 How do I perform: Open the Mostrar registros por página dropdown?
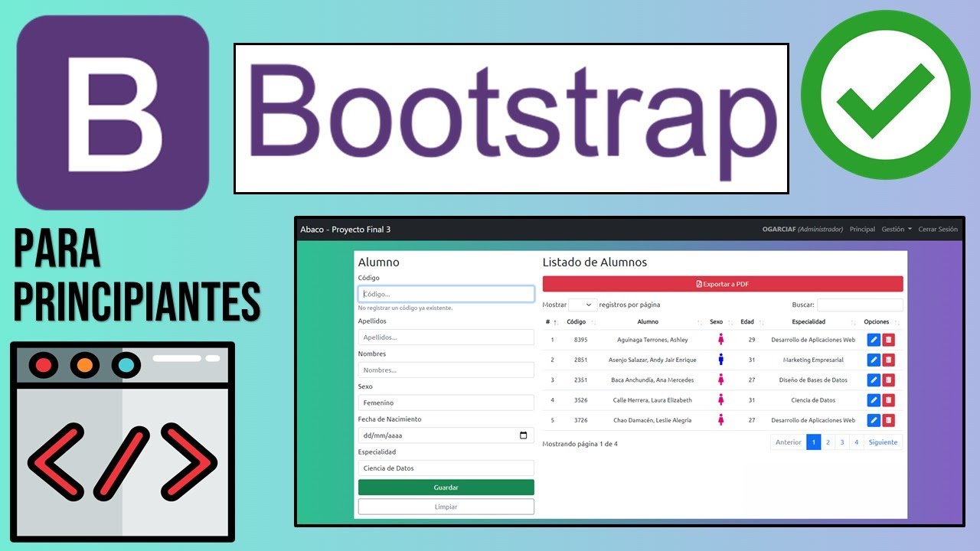[x=583, y=305]
